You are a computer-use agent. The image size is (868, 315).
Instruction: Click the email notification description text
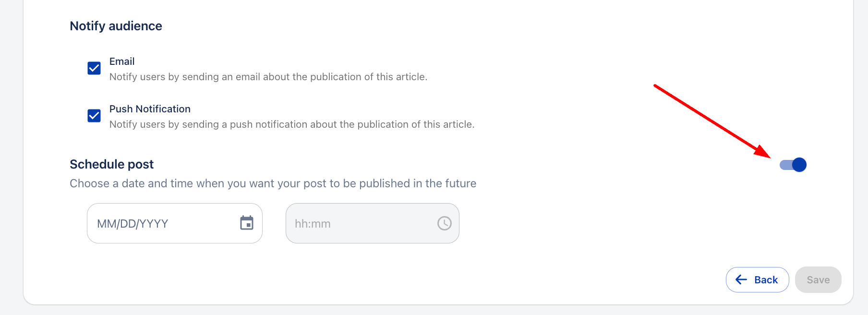268,77
